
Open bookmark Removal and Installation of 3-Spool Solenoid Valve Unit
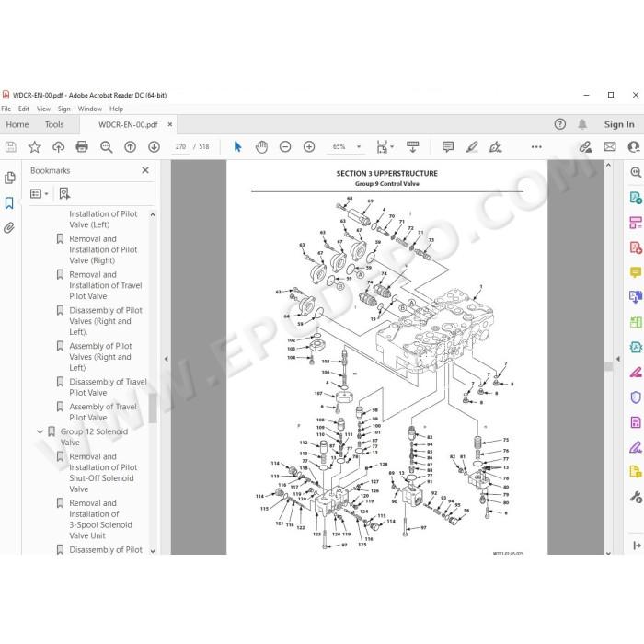[x=100, y=519]
